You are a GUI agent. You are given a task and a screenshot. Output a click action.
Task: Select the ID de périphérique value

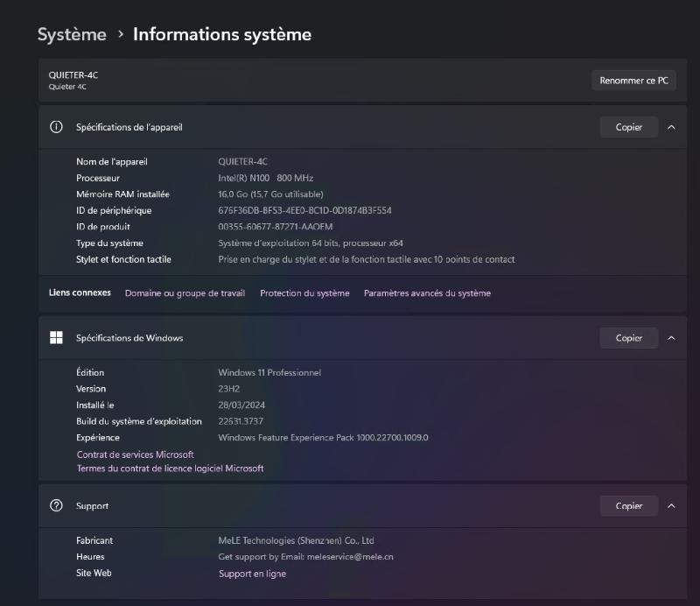pos(304,210)
